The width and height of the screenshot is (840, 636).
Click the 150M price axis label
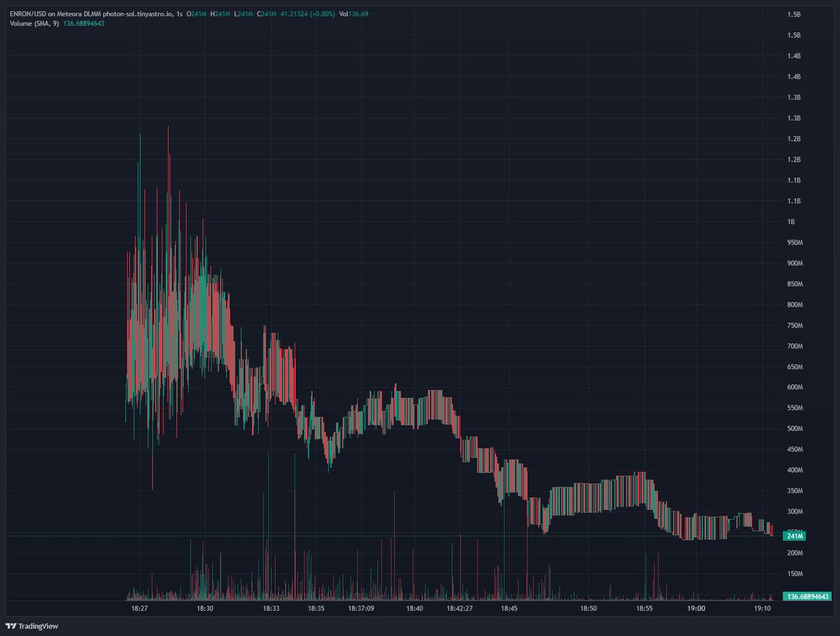(x=794, y=574)
